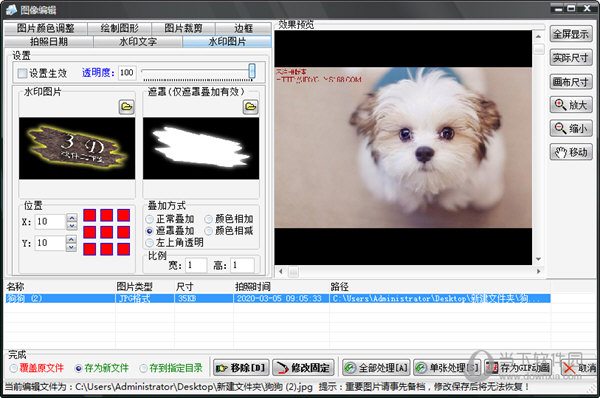Image resolution: width=600 pixels, height=398 pixels.
Task: Switch to 边框 tab
Action: tap(243, 28)
